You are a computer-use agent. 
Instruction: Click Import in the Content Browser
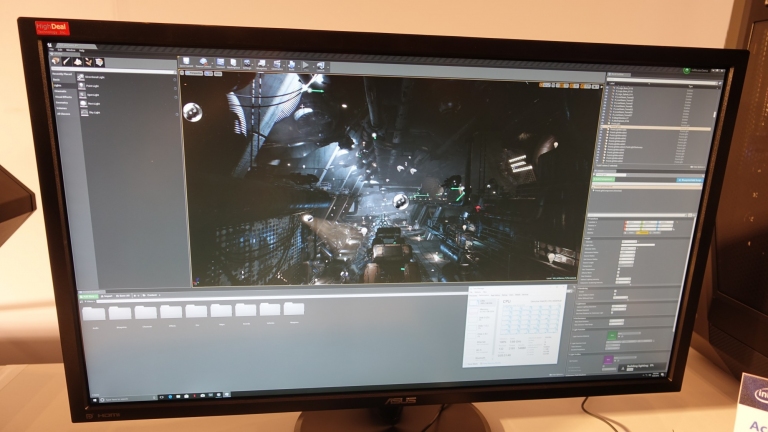(x=106, y=296)
